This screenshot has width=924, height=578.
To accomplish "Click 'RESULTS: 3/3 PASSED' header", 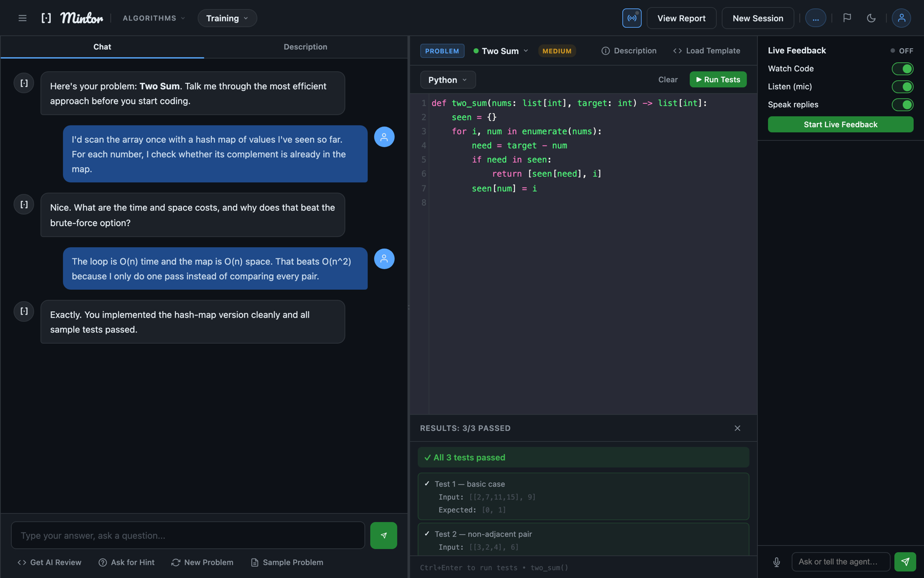I will [x=465, y=428].
